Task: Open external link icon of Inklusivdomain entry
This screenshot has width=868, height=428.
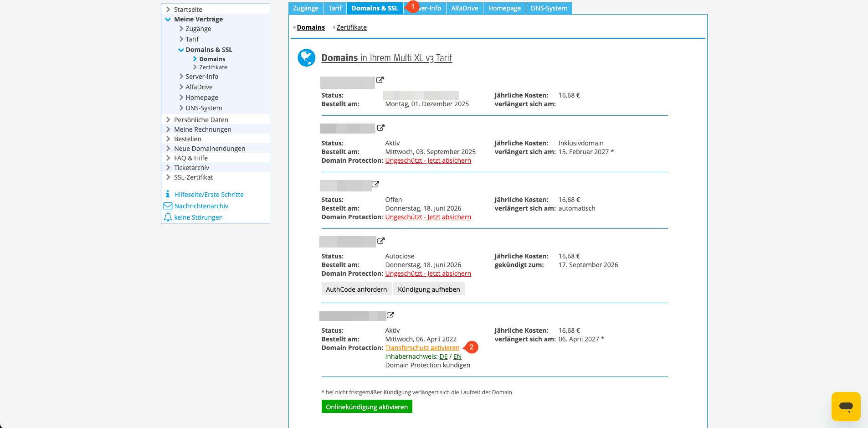Action: [380, 128]
